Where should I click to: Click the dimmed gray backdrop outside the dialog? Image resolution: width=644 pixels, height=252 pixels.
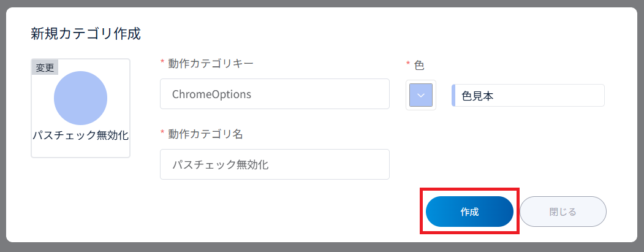(x=640, y=123)
